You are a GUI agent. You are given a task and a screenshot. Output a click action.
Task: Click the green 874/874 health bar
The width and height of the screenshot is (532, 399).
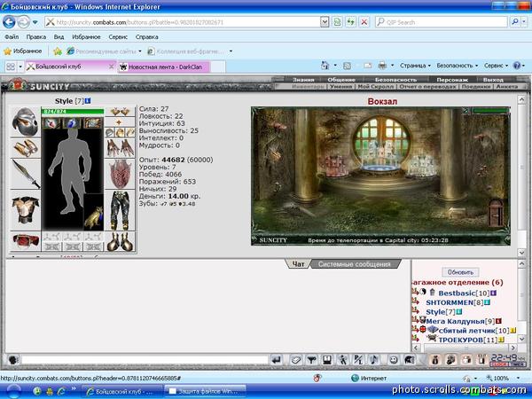point(73,112)
